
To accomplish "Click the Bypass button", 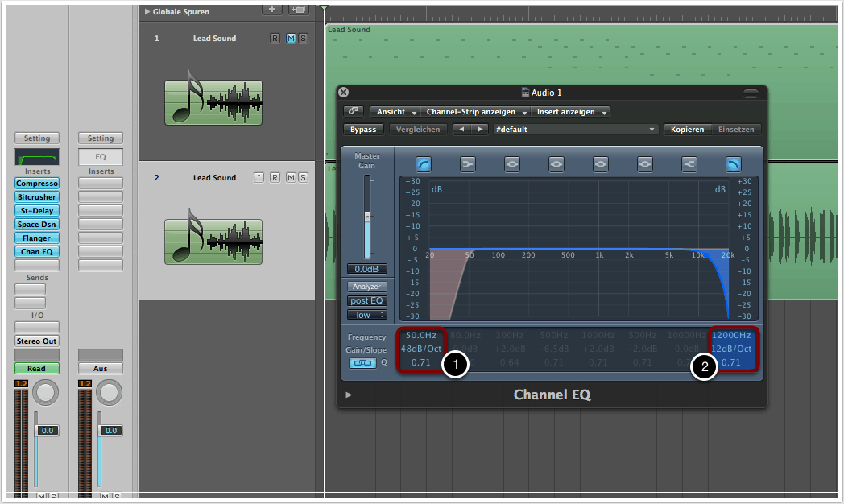I will 364,130.
